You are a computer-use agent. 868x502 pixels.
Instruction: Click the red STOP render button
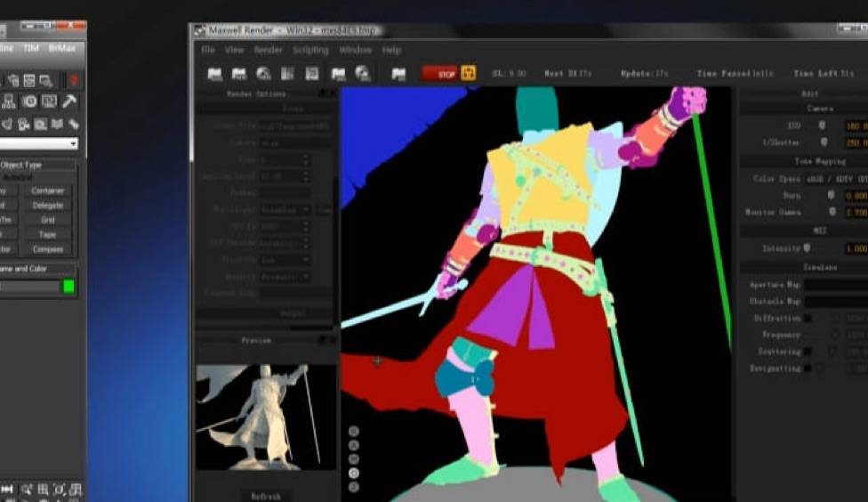440,74
